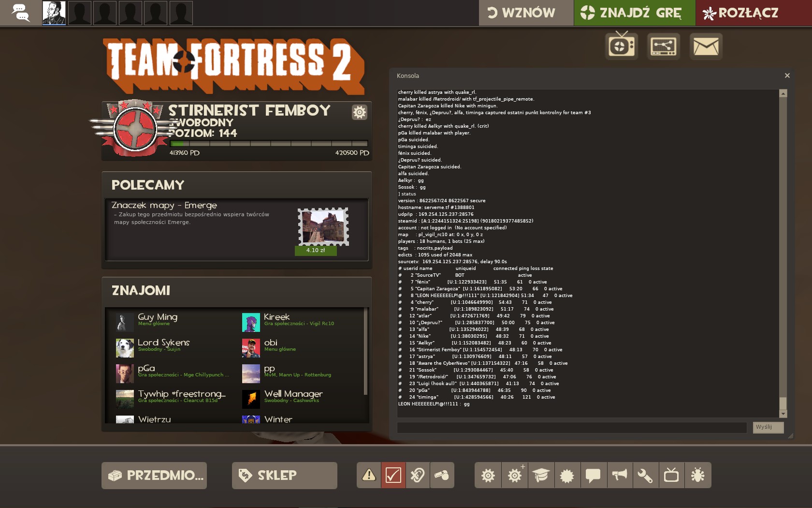
Task: Click the bug report icon
Action: point(697,476)
